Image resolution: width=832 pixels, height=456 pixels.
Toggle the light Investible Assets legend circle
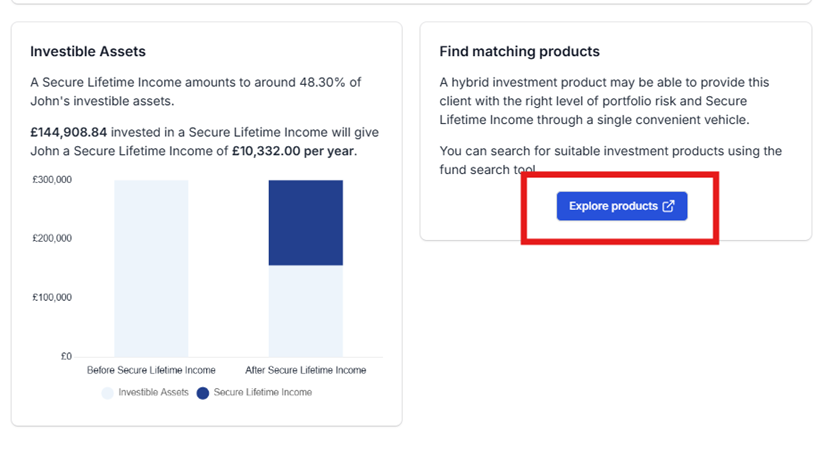click(107, 393)
